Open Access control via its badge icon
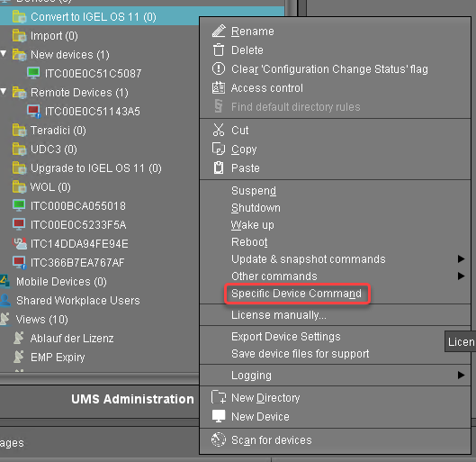This screenshot has height=462, width=476. point(219,87)
